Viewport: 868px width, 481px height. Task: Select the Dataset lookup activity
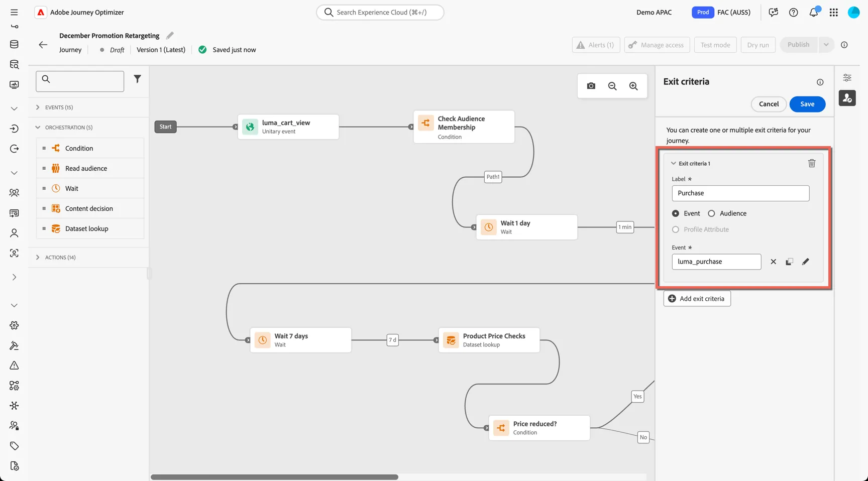(90, 228)
